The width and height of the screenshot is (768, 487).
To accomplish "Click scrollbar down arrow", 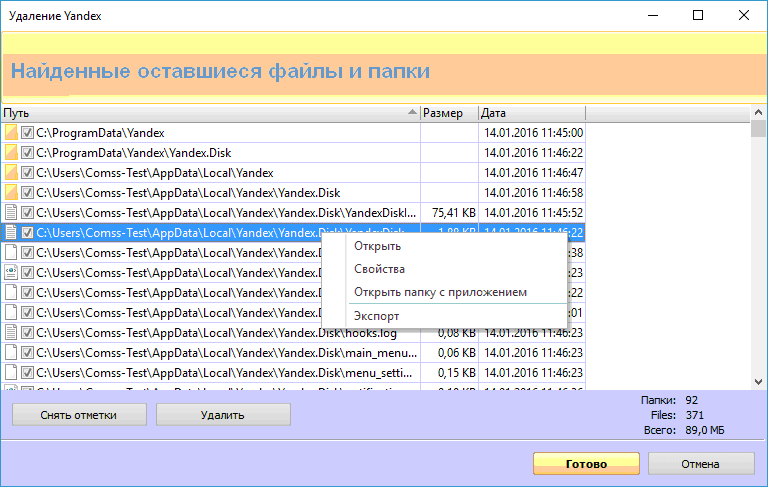I will click(x=758, y=382).
